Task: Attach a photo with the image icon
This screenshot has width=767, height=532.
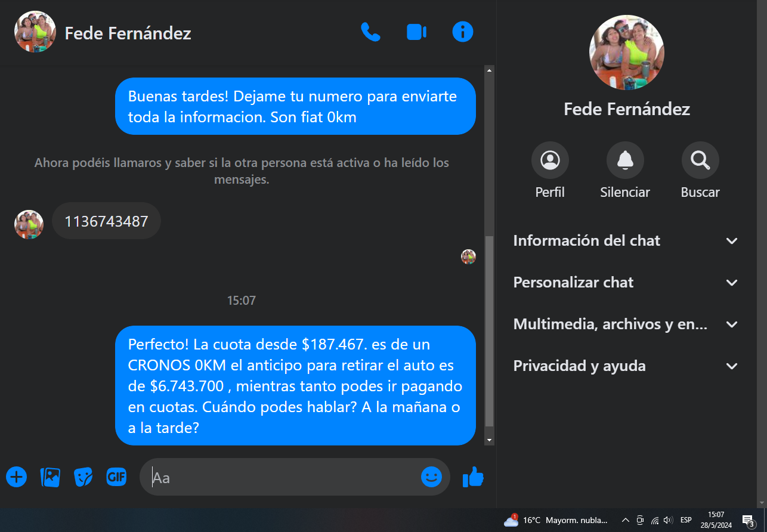Action: pyautogui.click(x=50, y=477)
